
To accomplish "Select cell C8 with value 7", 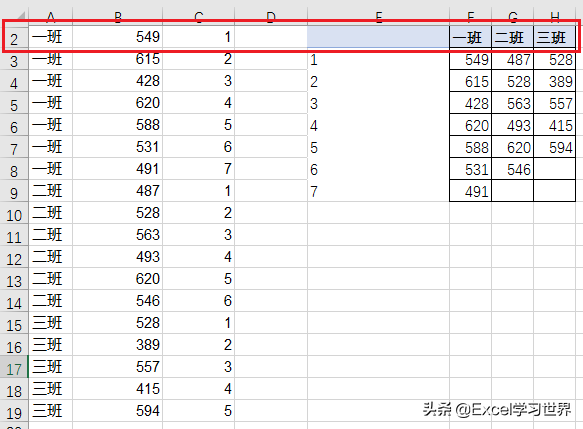I will pyautogui.click(x=198, y=169).
